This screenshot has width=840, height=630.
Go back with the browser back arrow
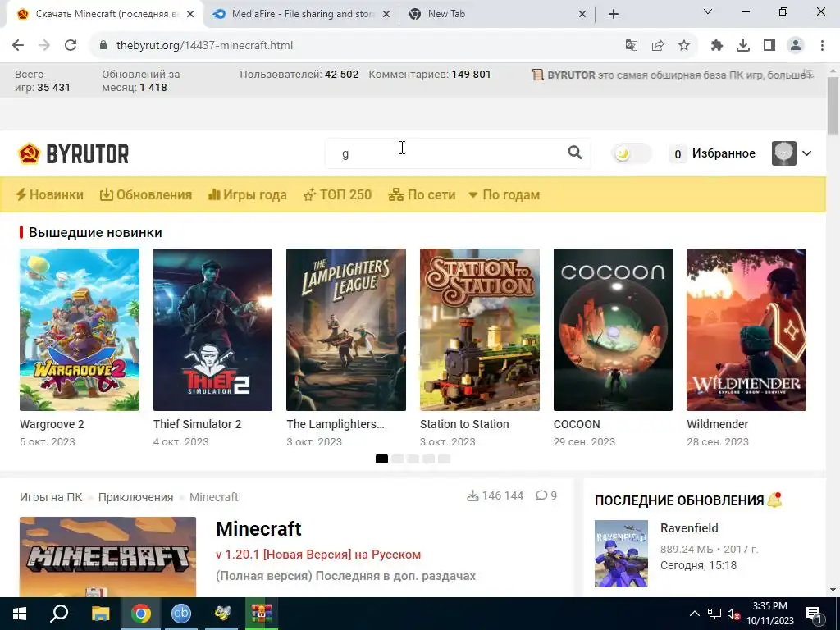point(18,46)
